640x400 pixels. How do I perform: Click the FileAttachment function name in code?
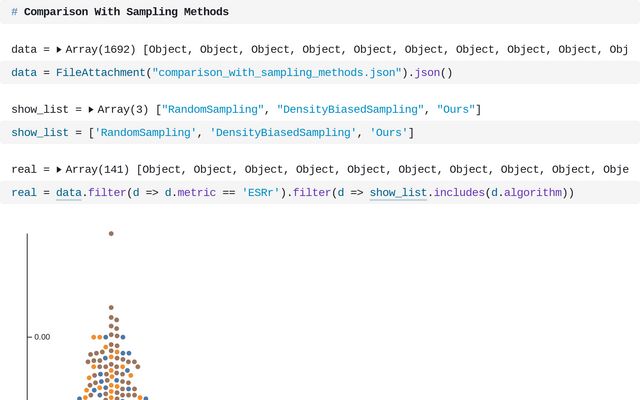coord(100,72)
